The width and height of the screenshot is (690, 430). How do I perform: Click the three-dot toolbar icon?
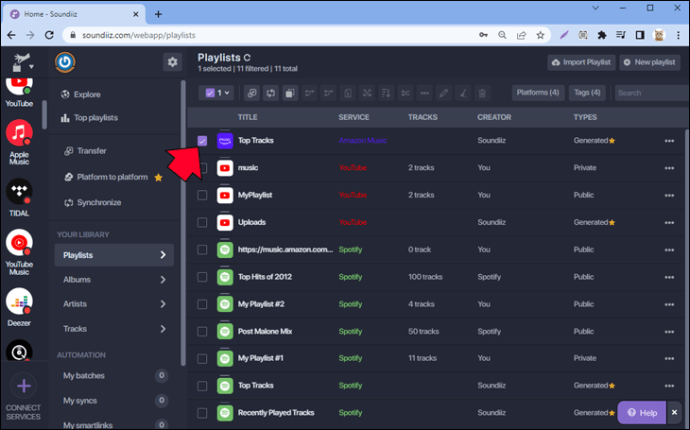point(424,93)
